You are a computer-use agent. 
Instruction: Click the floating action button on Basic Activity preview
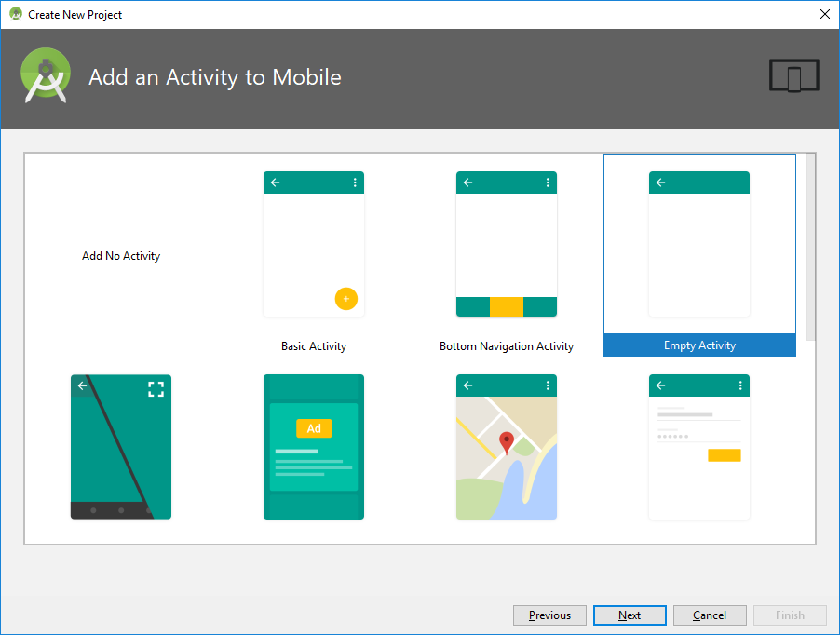point(345,299)
